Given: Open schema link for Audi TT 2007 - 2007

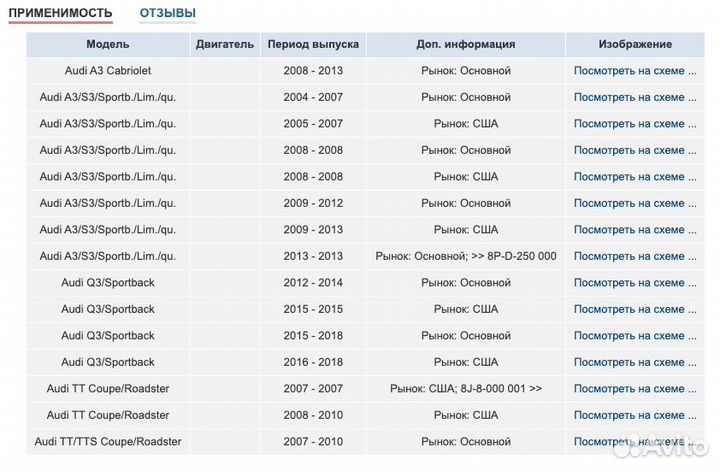Looking at the screenshot, I should (635, 388).
